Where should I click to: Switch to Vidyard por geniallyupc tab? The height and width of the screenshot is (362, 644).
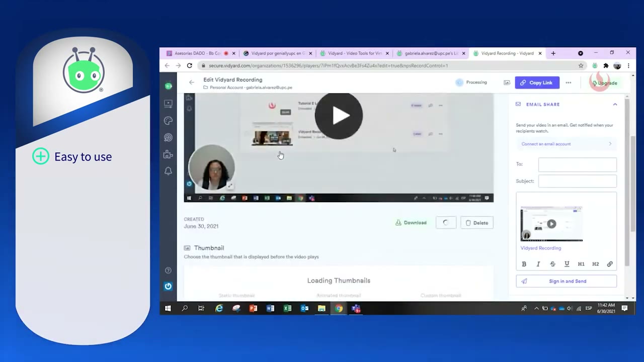(x=277, y=53)
